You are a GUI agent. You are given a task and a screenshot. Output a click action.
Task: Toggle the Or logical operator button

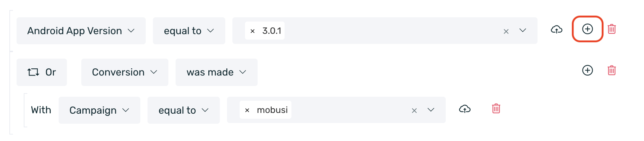42,72
